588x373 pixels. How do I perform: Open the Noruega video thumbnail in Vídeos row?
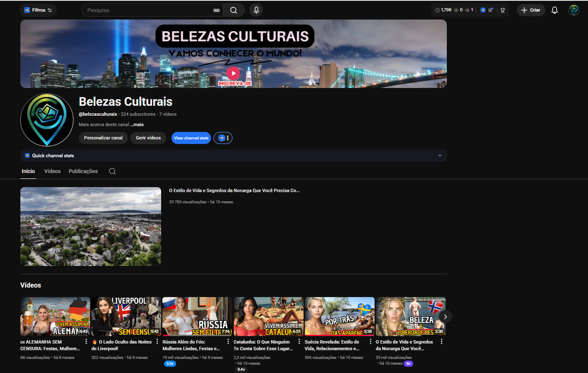point(411,317)
